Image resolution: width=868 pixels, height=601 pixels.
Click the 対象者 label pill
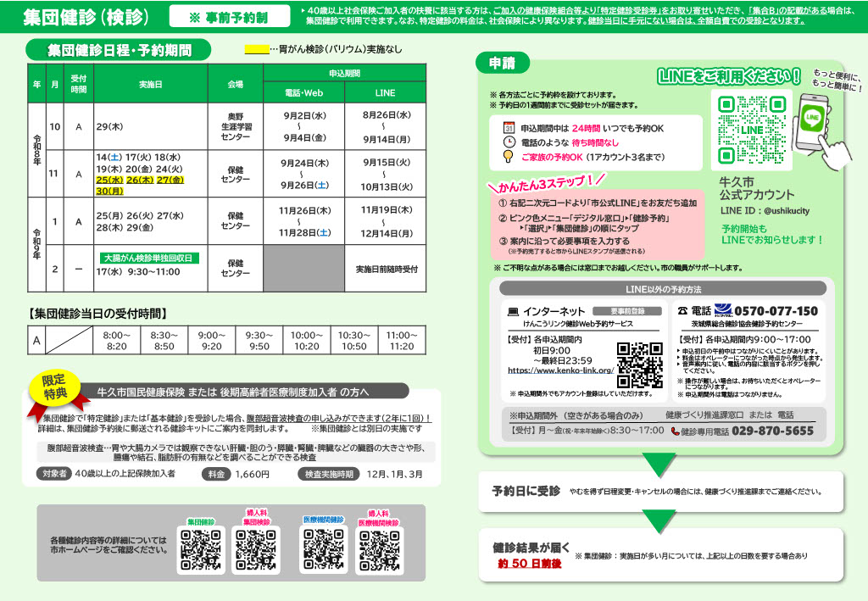(54, 474)
